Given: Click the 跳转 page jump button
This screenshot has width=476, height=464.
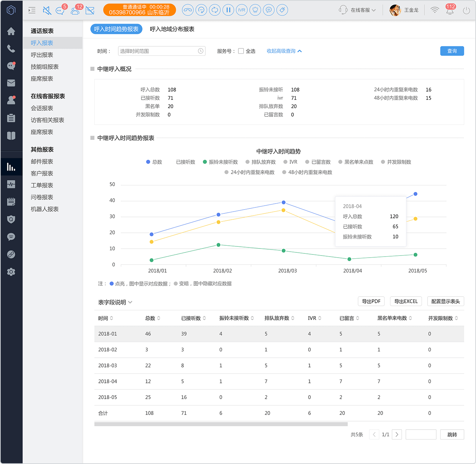Looking at the screenshot, I should click(452, 435).
